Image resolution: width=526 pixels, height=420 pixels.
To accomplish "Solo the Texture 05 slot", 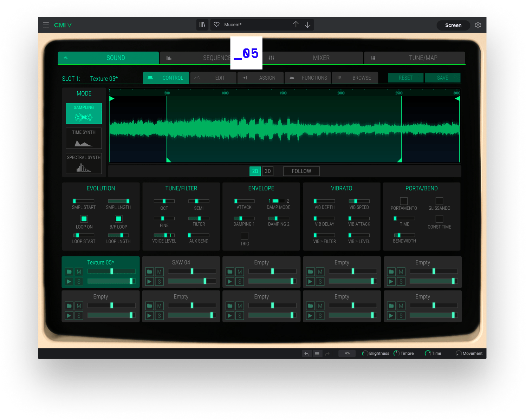I will 79,281.
